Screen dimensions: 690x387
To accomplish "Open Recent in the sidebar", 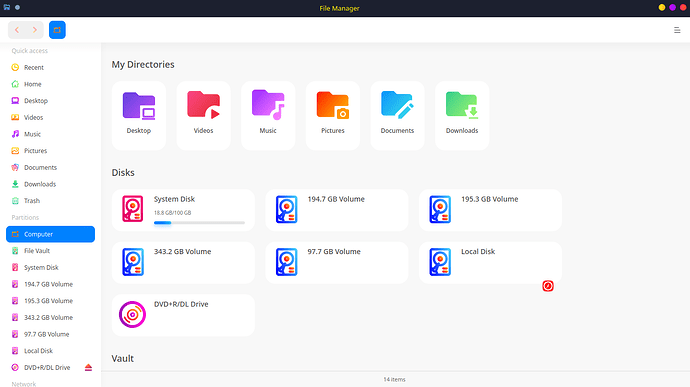I will [x=50, y=67].
